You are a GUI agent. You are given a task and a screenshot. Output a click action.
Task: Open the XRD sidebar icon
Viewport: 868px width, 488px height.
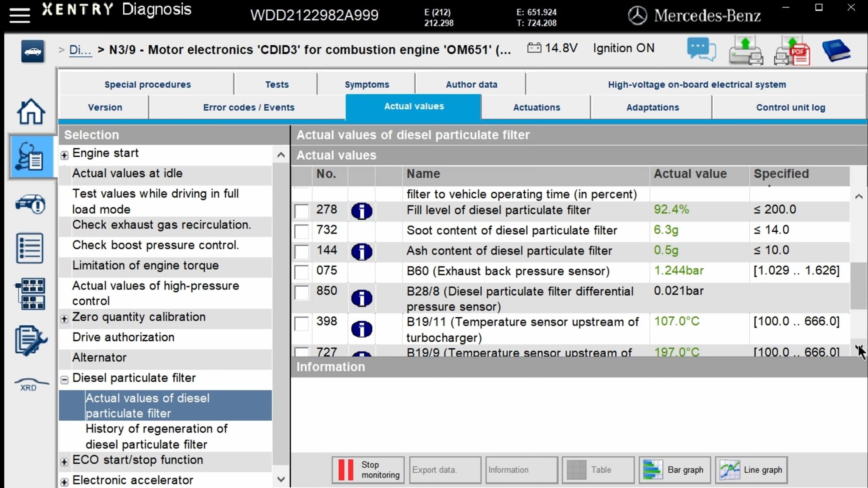pos(31,385)
